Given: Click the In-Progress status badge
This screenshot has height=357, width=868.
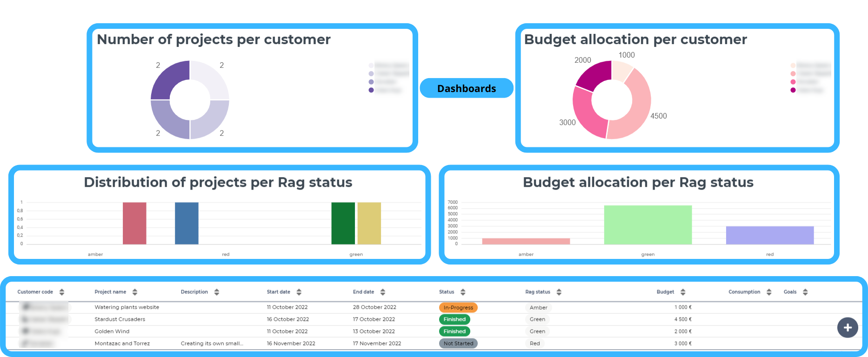Looking at the screenshot, I should pos(458,308).
